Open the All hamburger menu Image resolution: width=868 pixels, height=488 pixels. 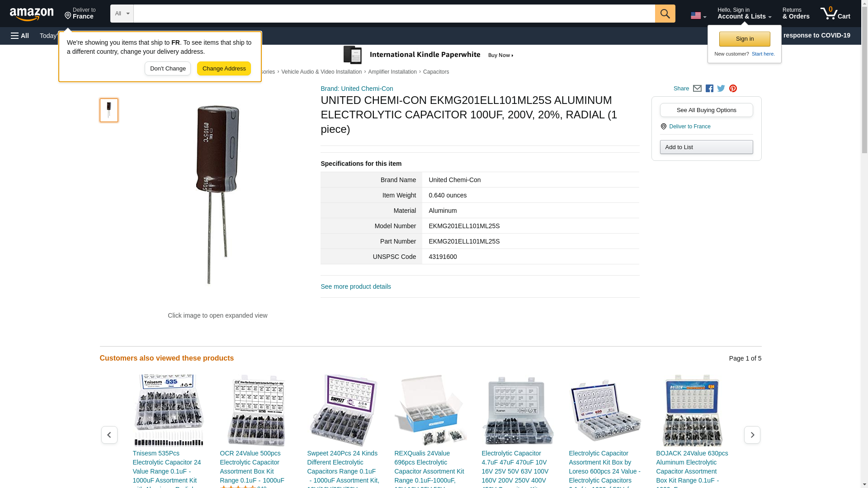(x=20, y=36)
